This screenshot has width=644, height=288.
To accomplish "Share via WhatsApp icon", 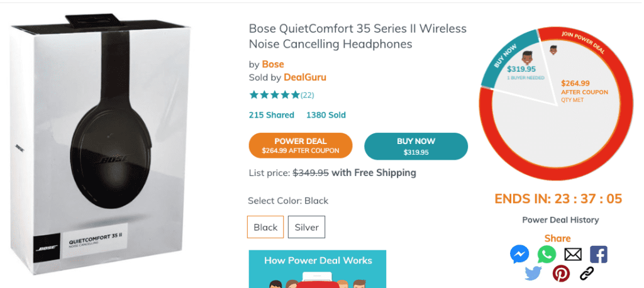I will pos(547,254).
